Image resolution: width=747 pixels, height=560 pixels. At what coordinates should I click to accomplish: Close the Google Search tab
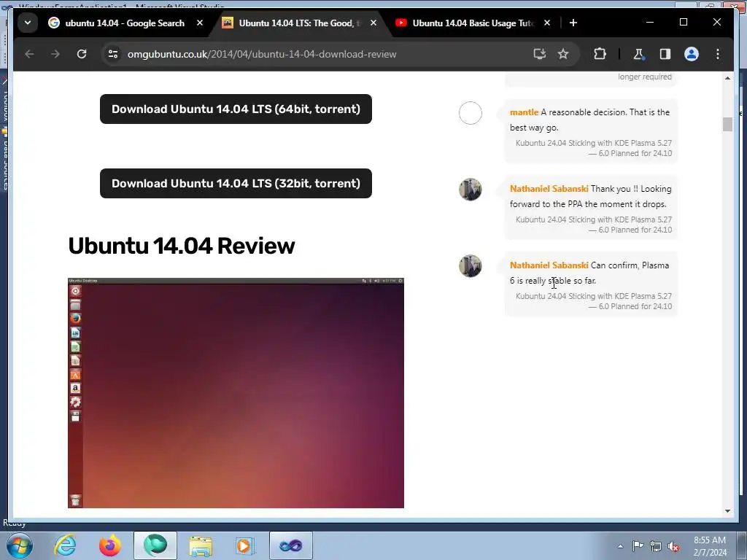(200, 23)
